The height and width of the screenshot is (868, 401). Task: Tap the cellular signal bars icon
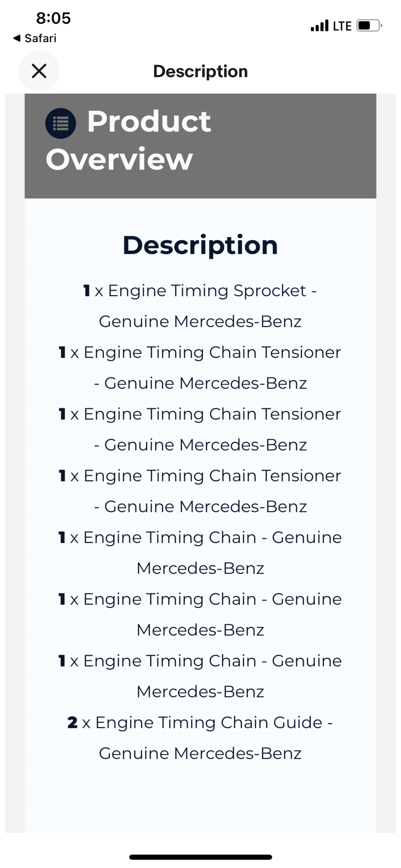click(x=319, y=26)
